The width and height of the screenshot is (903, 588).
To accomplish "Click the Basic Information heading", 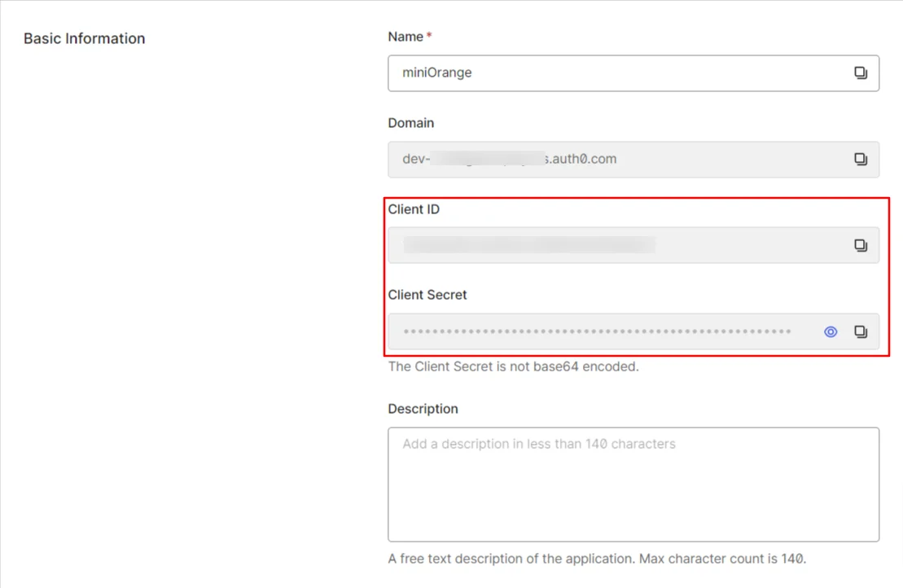I will click(84, 38).
